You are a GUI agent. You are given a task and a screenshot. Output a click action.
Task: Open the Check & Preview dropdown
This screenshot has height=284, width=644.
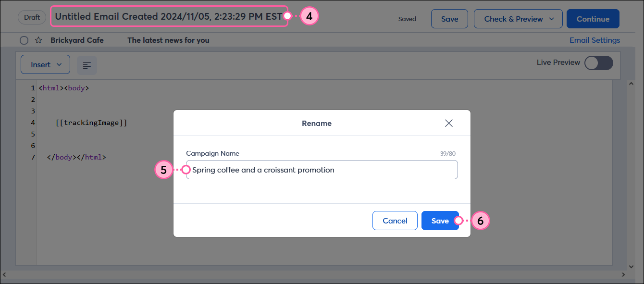coord(518,19)
